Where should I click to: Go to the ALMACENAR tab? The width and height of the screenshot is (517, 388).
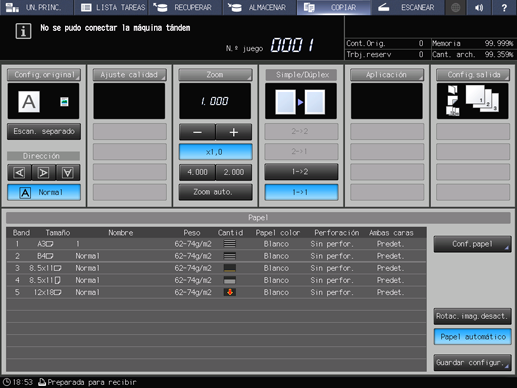pos(260,7)
